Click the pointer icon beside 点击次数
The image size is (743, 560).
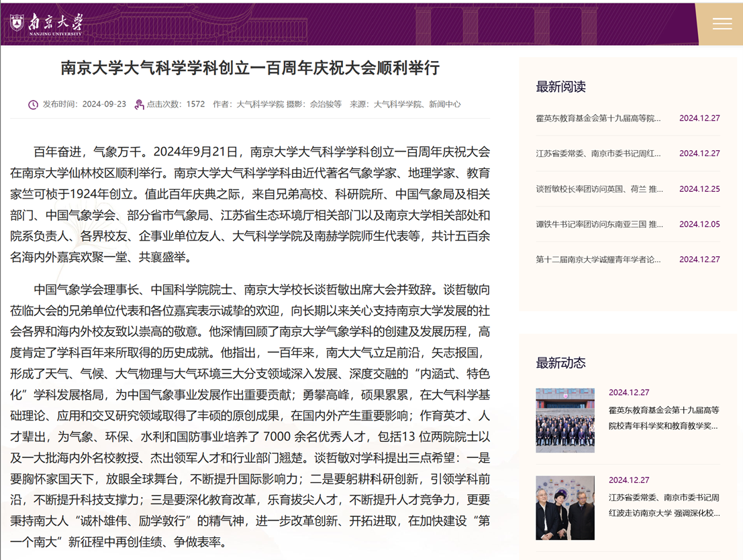(x=139, y=105)
